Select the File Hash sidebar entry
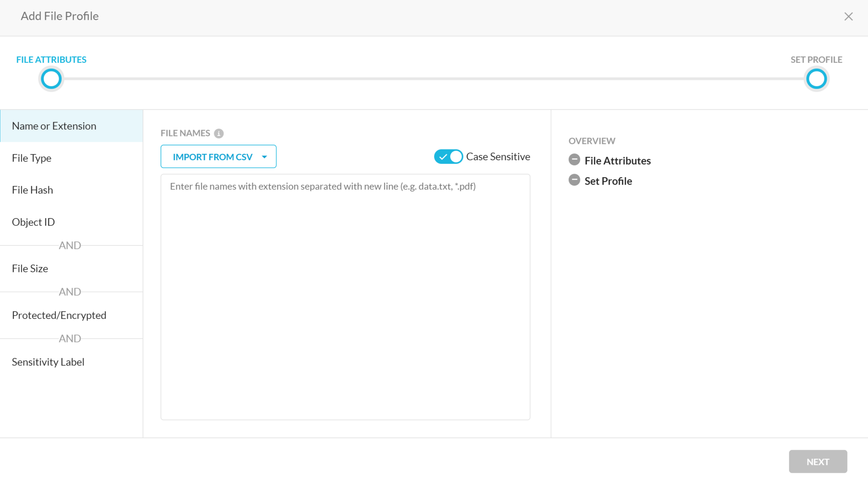The image size is (868, 480). pos(32,189)
